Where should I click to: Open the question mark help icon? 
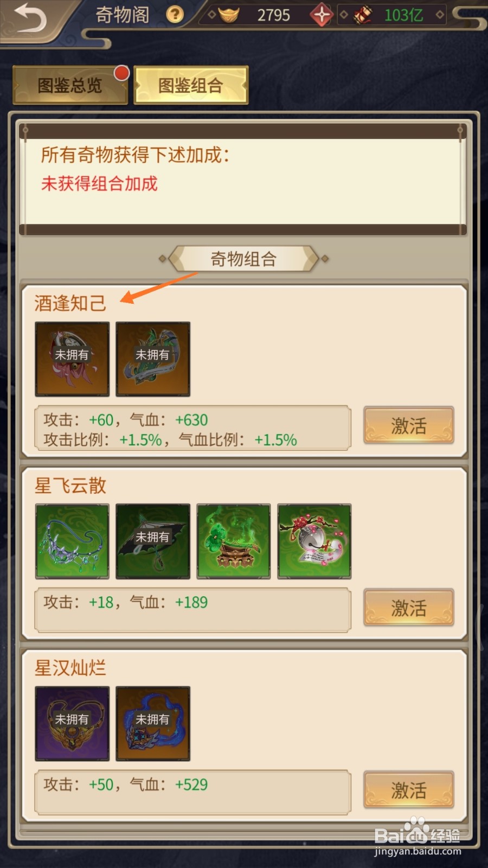(x=175, y=14)
